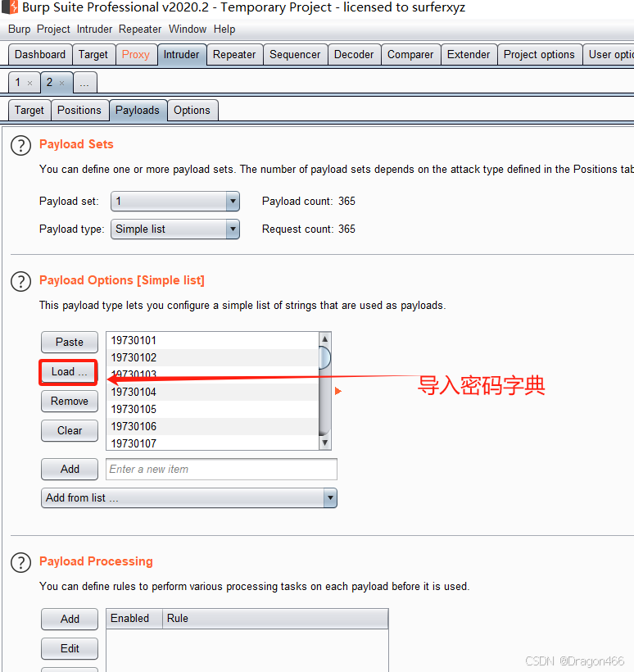Select payload entry 19730106
This screenshot has height=672, width=634.
pyautogui.click(x=212, y=426)
